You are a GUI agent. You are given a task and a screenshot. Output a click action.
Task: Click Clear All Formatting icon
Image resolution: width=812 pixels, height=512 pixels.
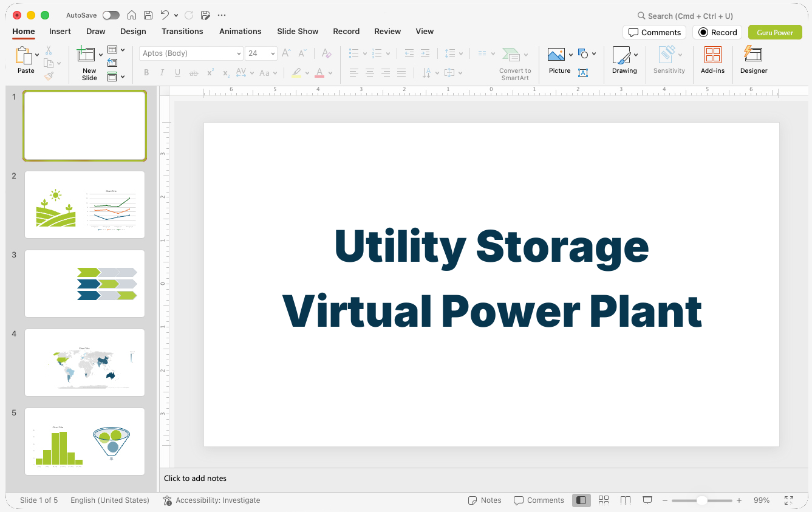pyautogui.click(x=326, y=53)
